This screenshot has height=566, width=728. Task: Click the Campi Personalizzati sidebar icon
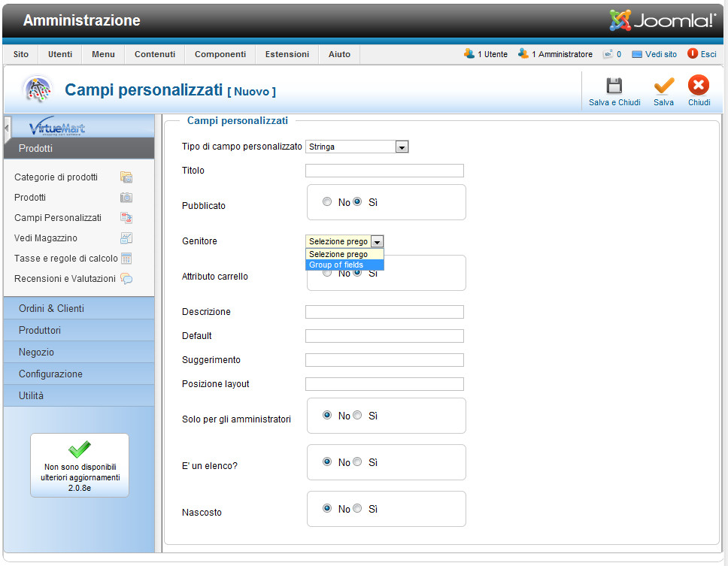(x=126, y=218)
